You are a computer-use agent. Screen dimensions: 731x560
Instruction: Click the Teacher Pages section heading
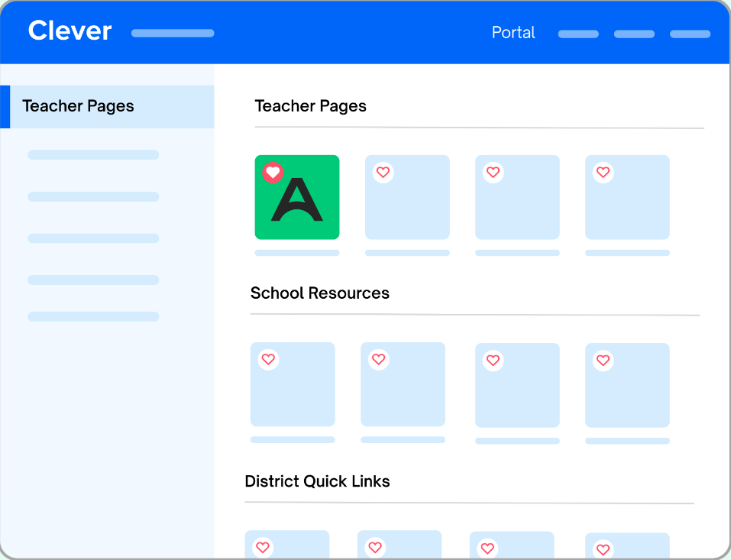[x=310, y=106]
